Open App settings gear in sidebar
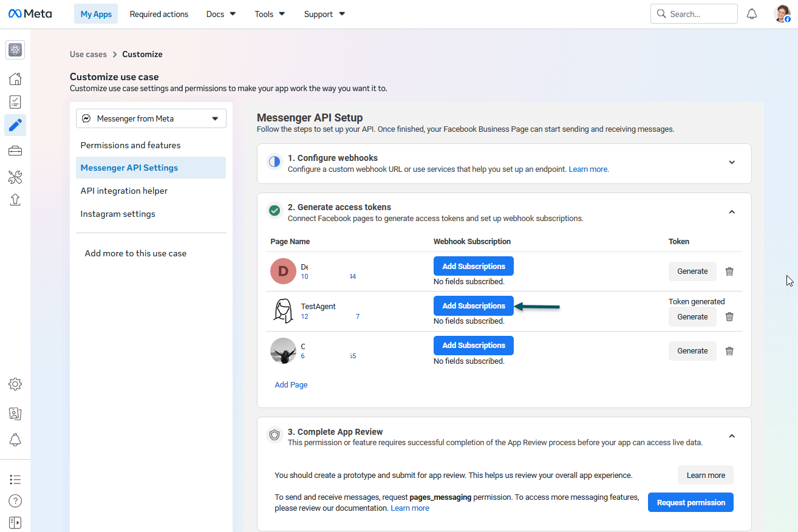 click(x=15, y=384)
